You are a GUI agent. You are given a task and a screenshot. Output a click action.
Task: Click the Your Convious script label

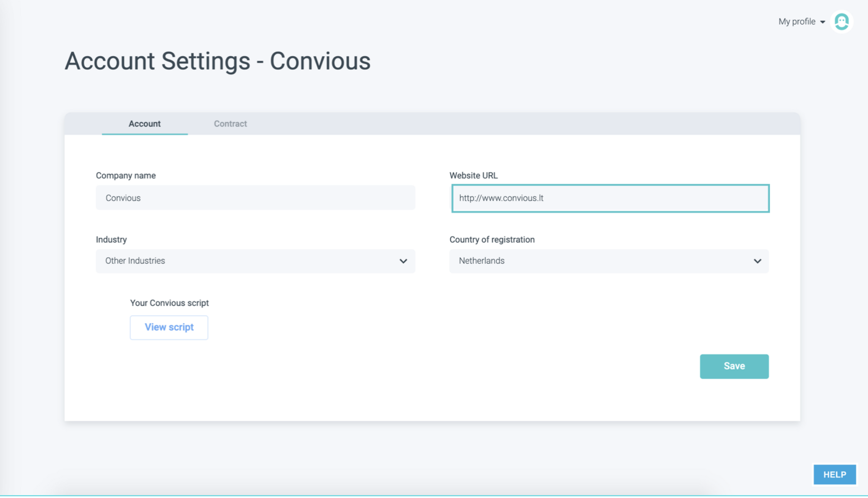(x=169, y=303)
